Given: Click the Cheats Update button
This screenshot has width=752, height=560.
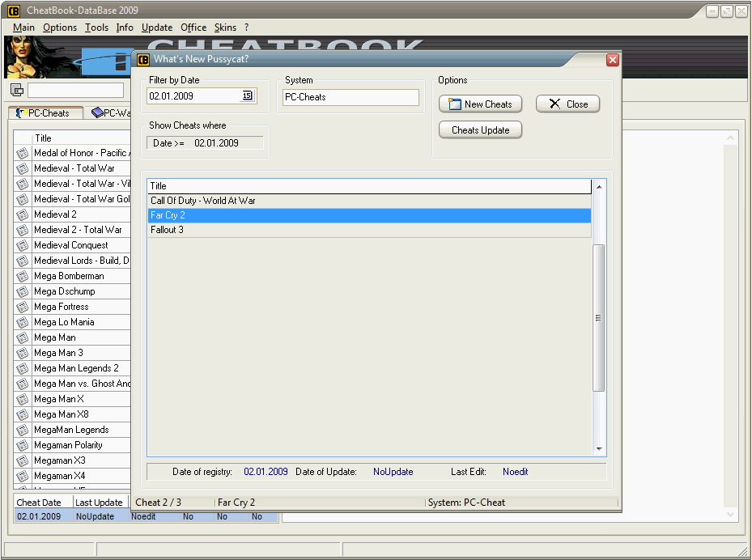Looking at the screenshot, I should tap(480, 130).
